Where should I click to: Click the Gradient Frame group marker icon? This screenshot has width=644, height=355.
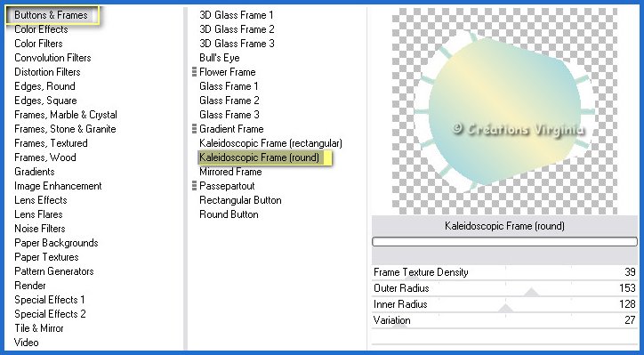tap(194, 129)
